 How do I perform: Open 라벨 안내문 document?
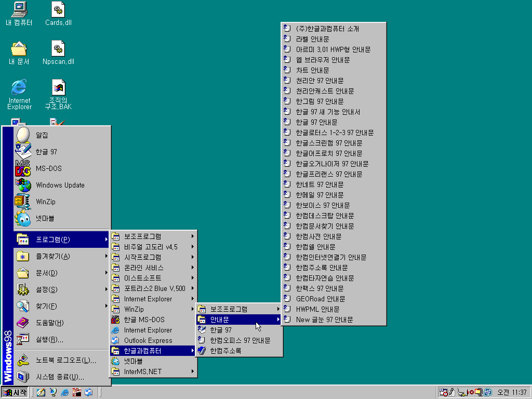[334, 39]
